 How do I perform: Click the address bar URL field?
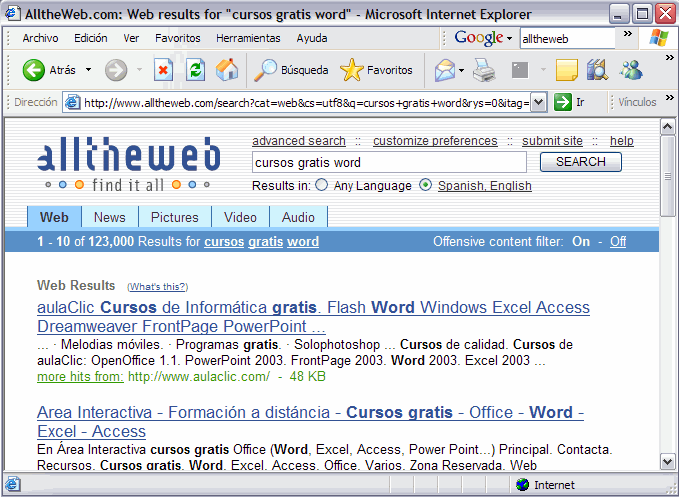tap(306, 103)
